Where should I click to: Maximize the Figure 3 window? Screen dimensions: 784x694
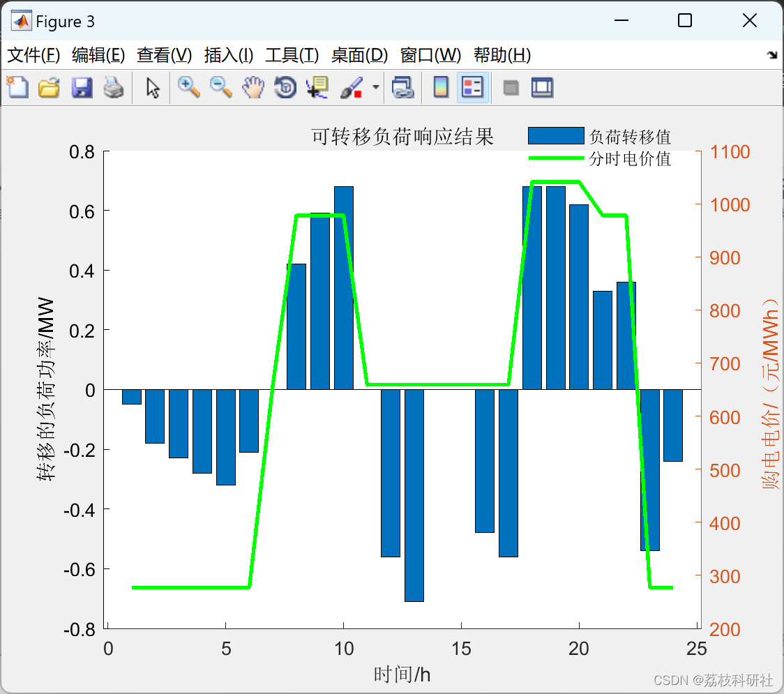tap(684, 20)
